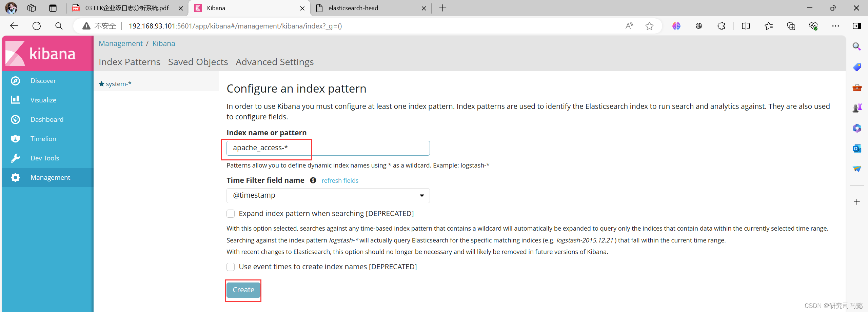Click the info icon beside Time Filter field name
Viewport: 868px width, 312px height.
tap(313, 180)
